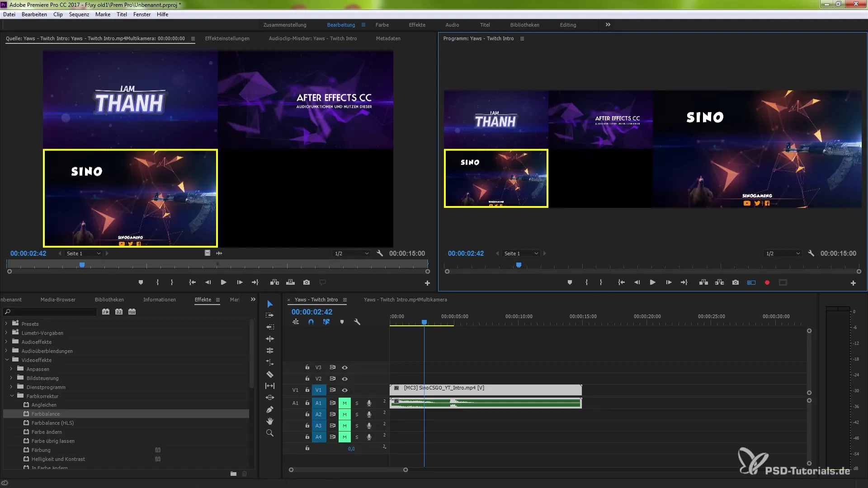Solo track A2 with S button

357,414
